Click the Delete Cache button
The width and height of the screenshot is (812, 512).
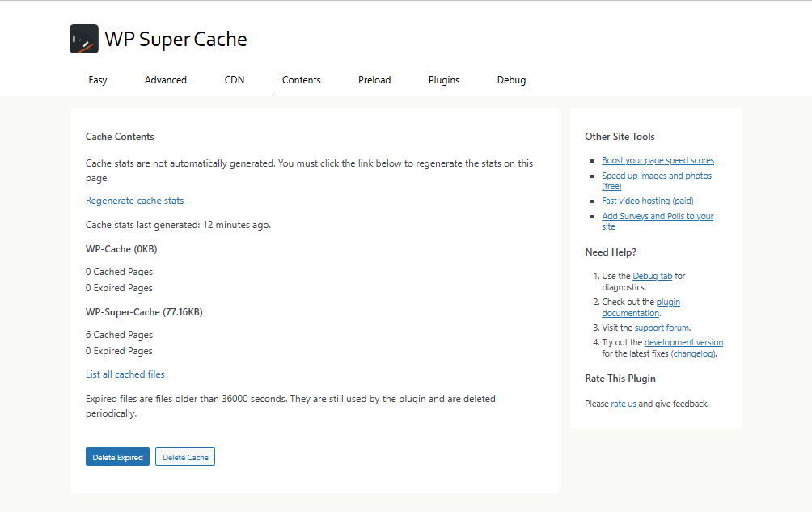tap(184, 456)
